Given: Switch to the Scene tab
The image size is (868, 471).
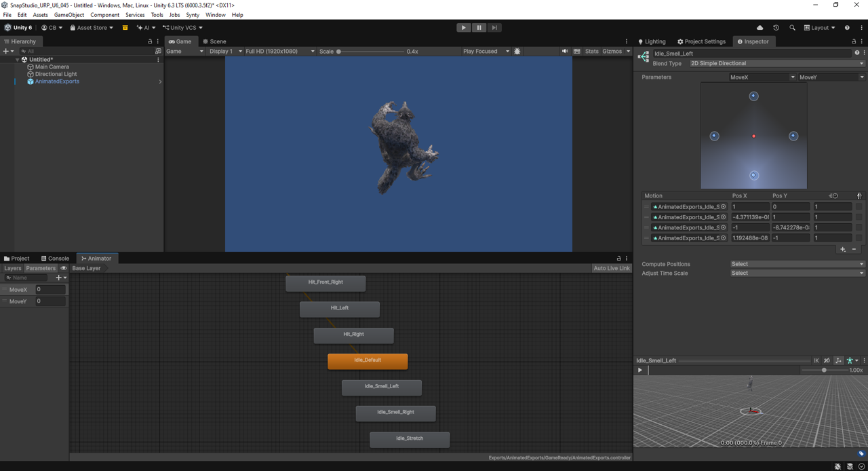Looking at the screenshot, I should [214, 41].
